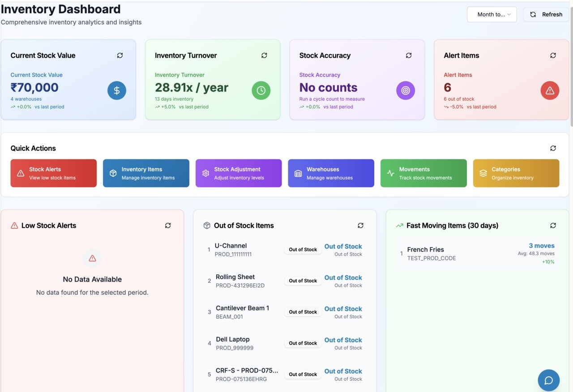Select the Dell Laptop item name
This screenshot has width=573, height=392.
click(232, 340)
